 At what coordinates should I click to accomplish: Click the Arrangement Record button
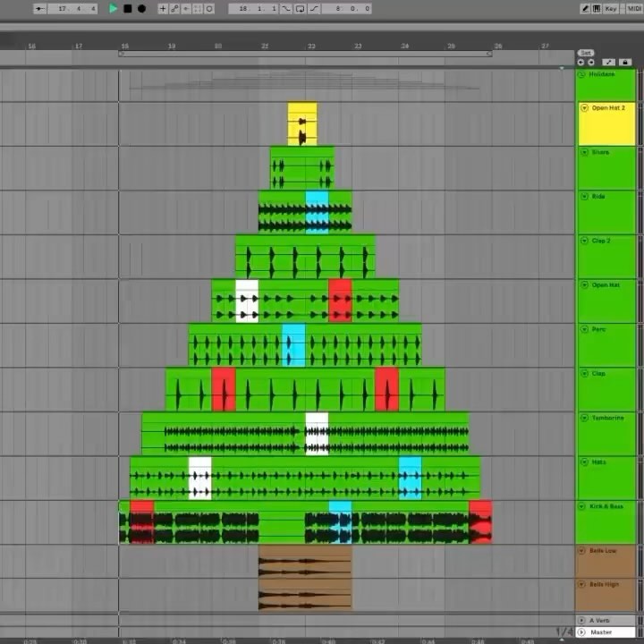pos(141,9)
